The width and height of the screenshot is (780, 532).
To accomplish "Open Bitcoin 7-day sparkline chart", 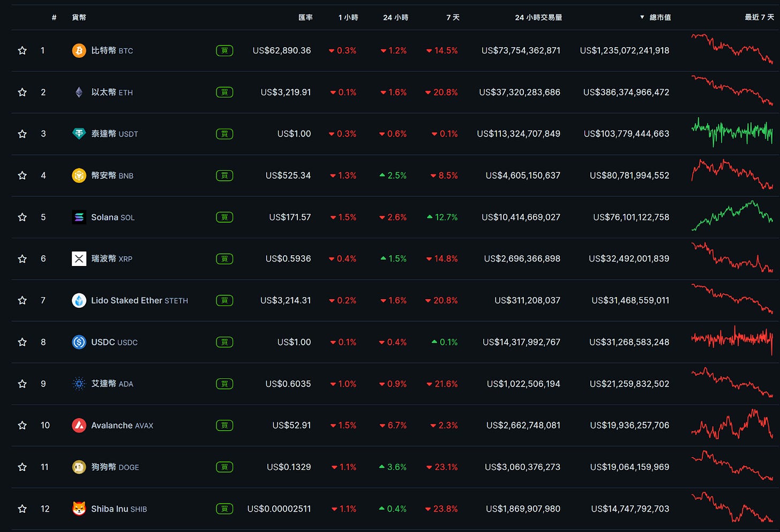I will coord(732,49).
